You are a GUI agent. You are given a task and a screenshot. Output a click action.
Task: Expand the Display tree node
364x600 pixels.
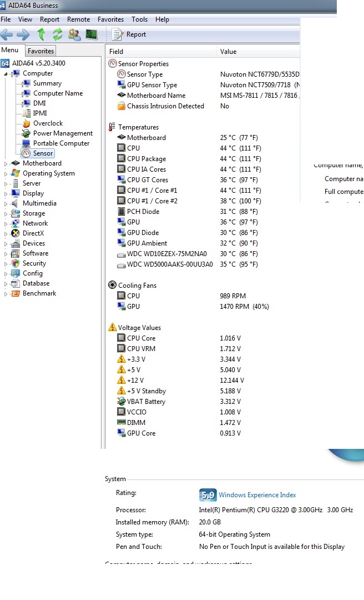pos(6,194)
